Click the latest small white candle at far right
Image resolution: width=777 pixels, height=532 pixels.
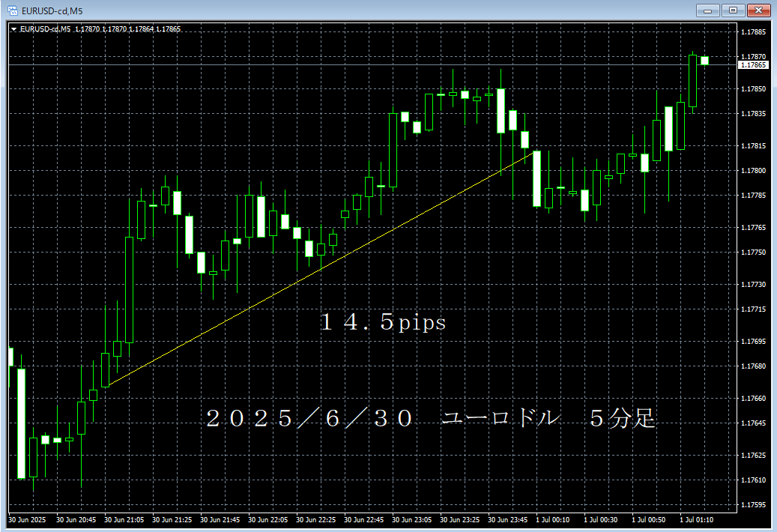(704, 61)
